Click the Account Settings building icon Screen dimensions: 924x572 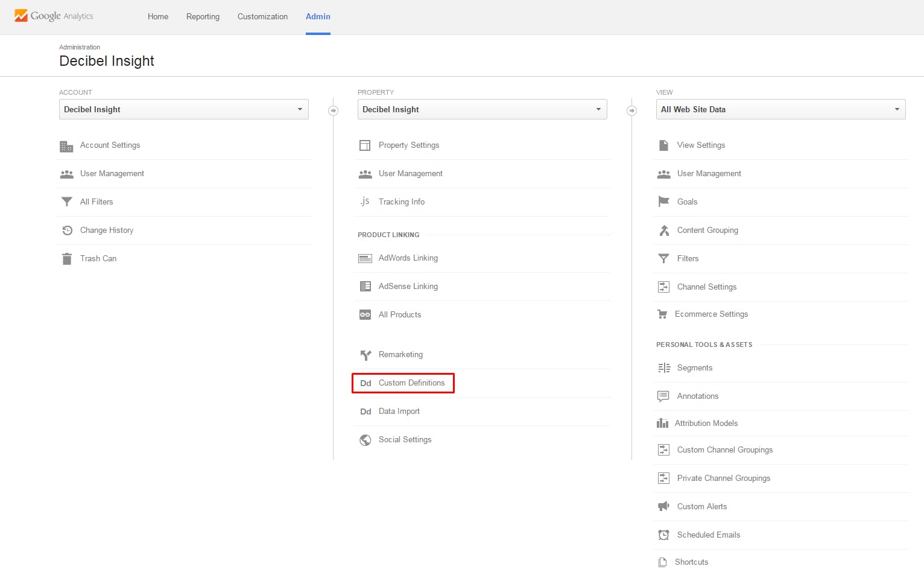tap(66, 146)
